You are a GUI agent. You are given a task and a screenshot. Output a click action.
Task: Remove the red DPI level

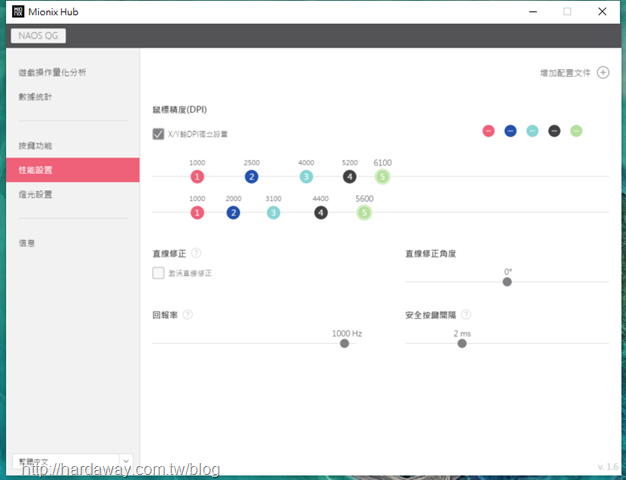[x=488, y=131]
